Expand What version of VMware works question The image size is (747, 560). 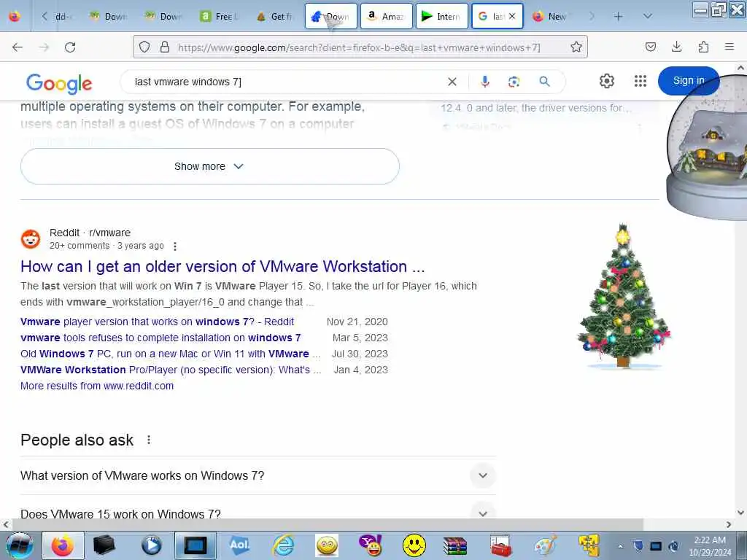[x=258, y=475]
